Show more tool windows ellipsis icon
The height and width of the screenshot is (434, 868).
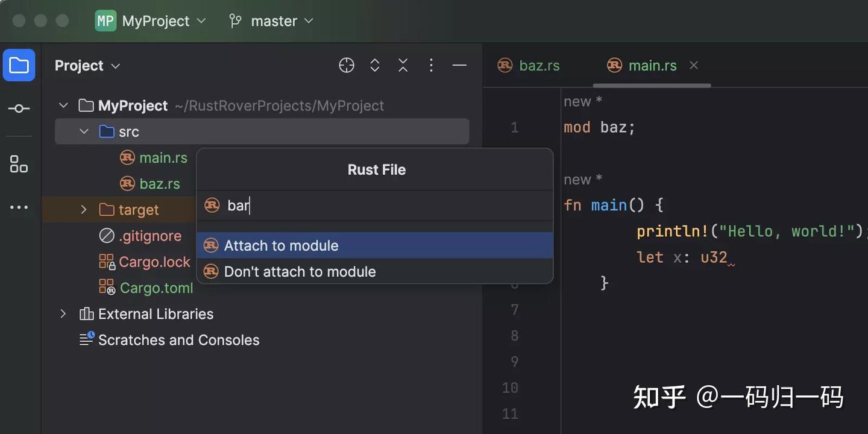pyautogui.click(x=19, y=207)
